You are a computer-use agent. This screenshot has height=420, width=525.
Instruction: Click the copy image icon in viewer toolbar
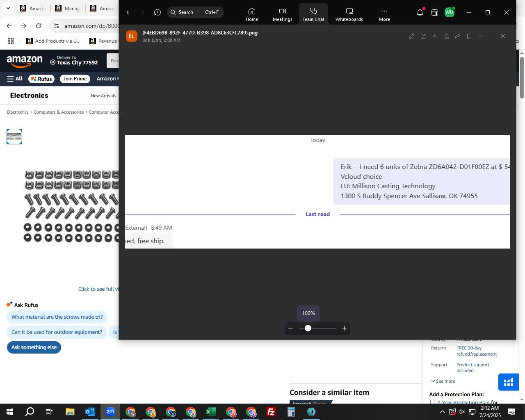pos(446,36)
